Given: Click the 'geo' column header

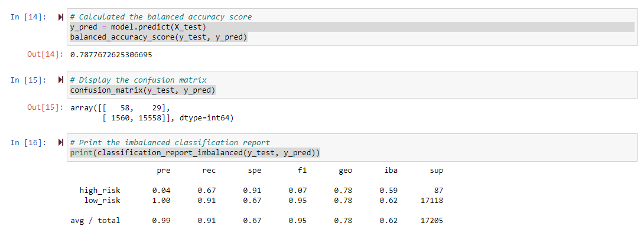Looking at the screenshot, I should coord(346,171).
